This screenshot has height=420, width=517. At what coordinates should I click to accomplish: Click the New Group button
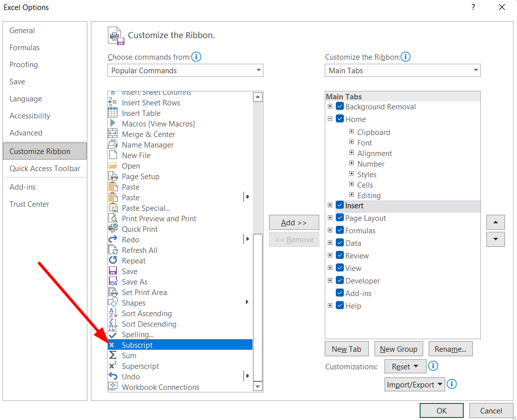399,349
